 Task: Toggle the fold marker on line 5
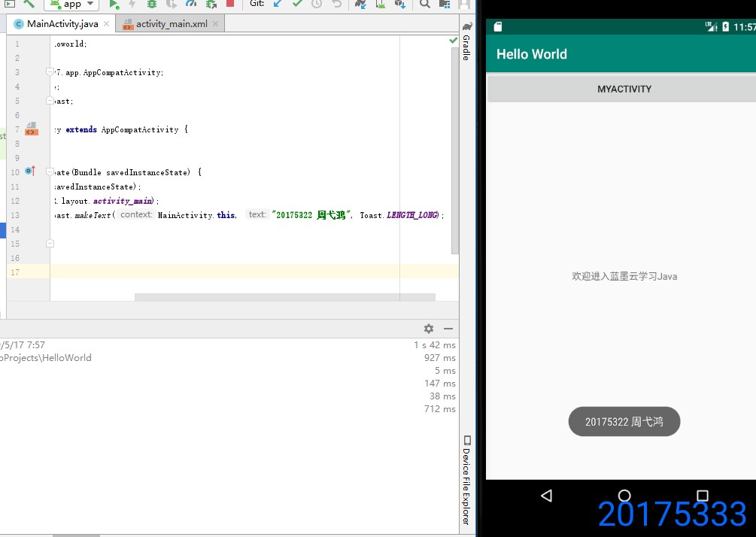[50, 101]
